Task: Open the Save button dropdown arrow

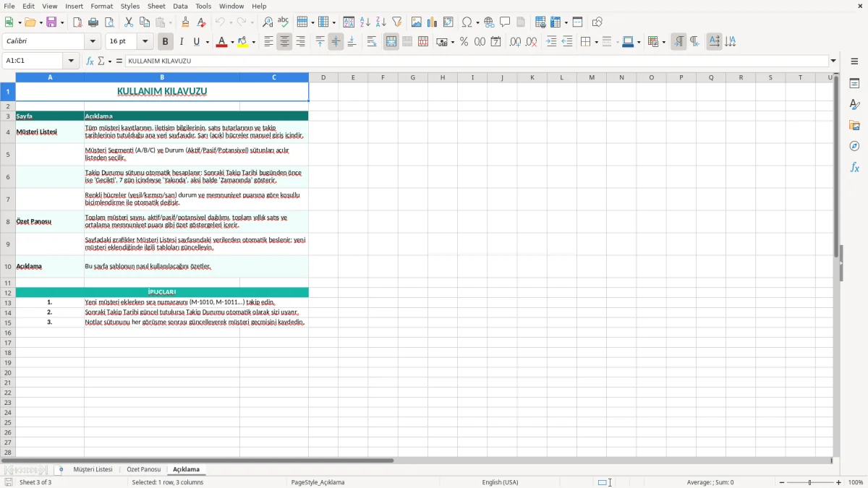Action: (x=62, y=22)
